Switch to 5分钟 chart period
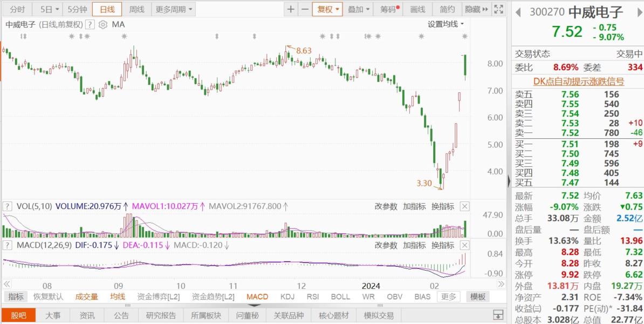The height and width of the screenshot is (324, 644). click(x=77, y=10)
